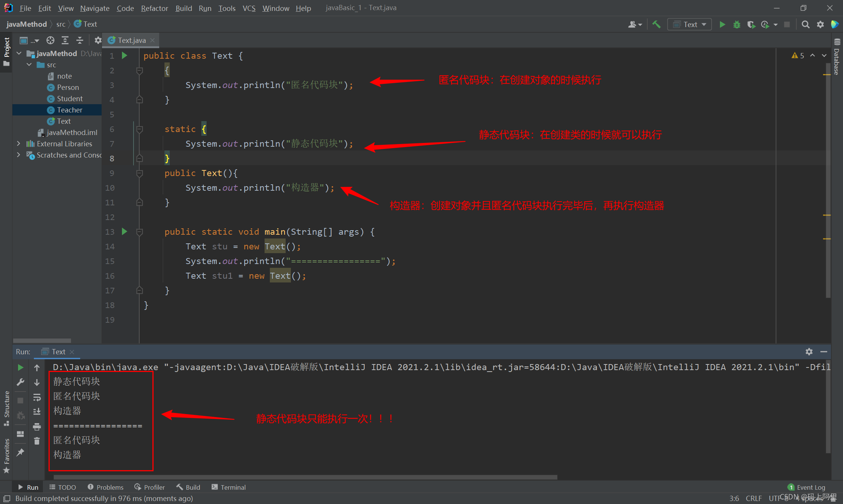
Task: Toggle soft-wrap in Run console
Action: coord(37,397)
